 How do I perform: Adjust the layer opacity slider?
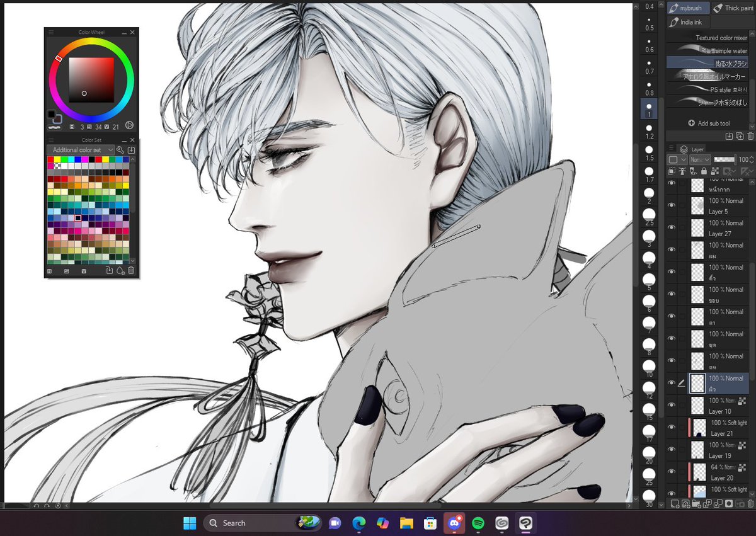[724, 160]
